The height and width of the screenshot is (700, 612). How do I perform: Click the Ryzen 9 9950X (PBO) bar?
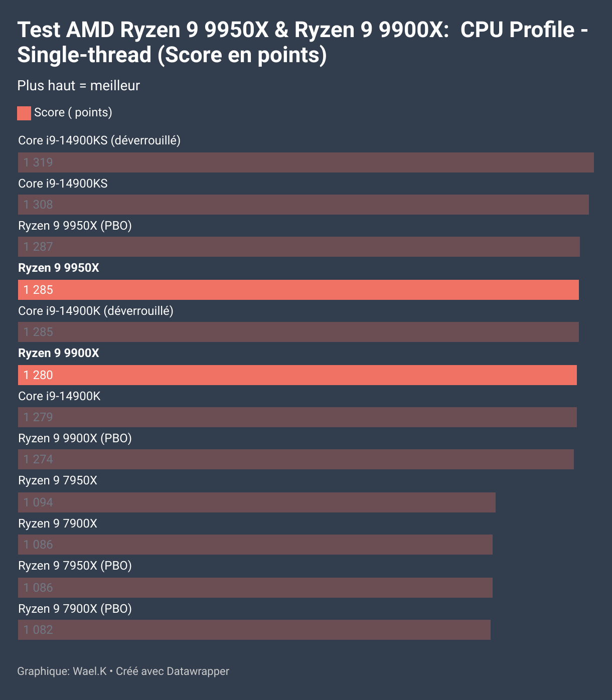299,247
